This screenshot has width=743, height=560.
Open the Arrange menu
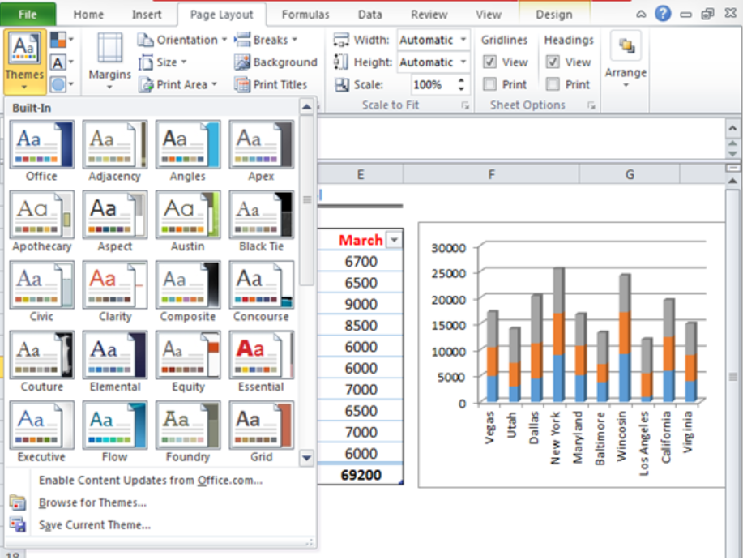pos(626,60)
